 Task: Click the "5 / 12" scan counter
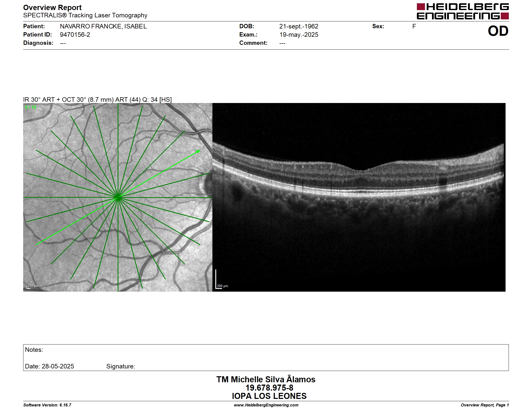point(31,107)
